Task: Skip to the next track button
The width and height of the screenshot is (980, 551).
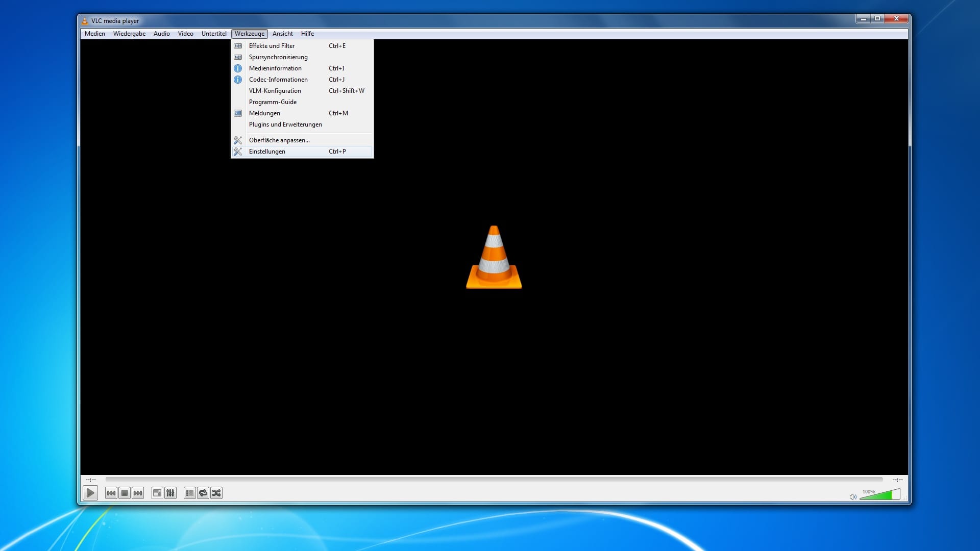Action: tap(138, 493)
